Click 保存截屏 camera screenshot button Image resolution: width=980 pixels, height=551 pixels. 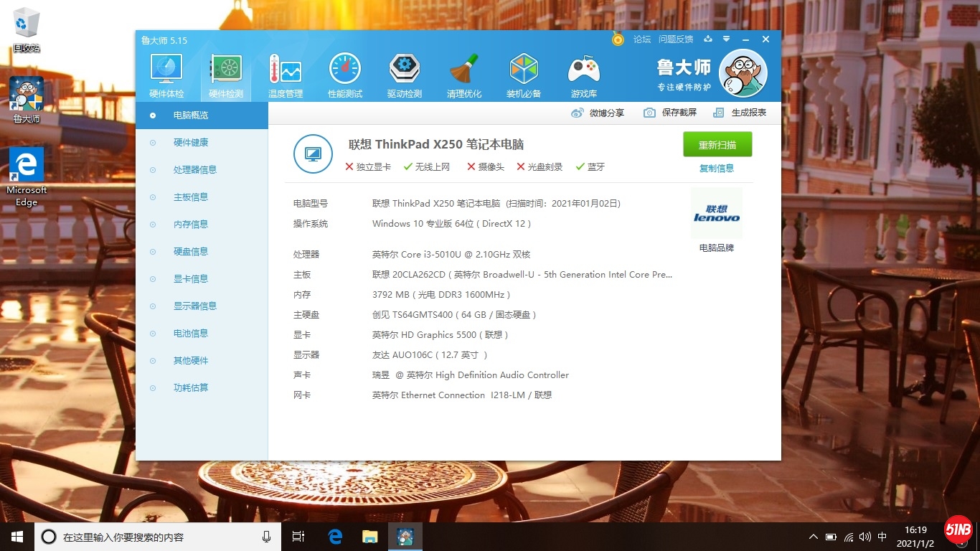pos(670,113)
